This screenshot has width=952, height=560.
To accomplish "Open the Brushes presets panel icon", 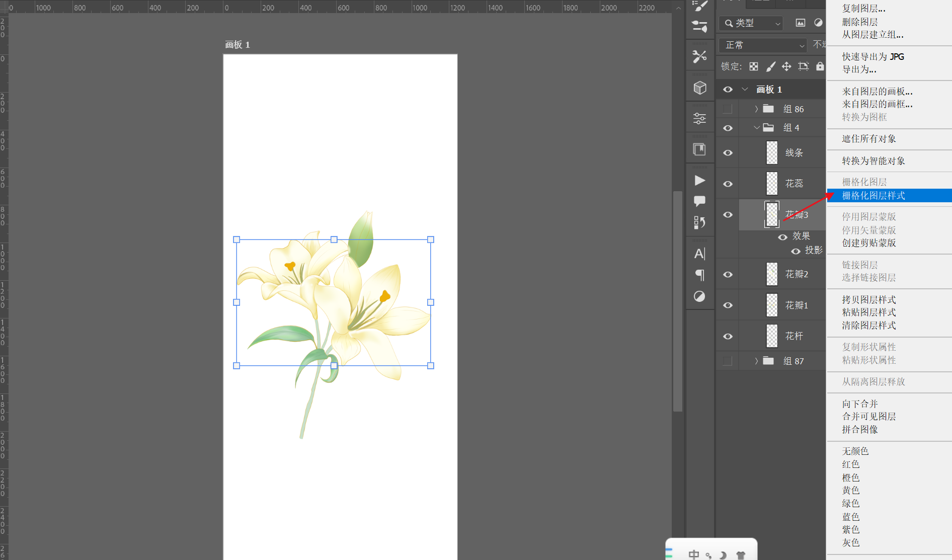I will tap(699, 26).
